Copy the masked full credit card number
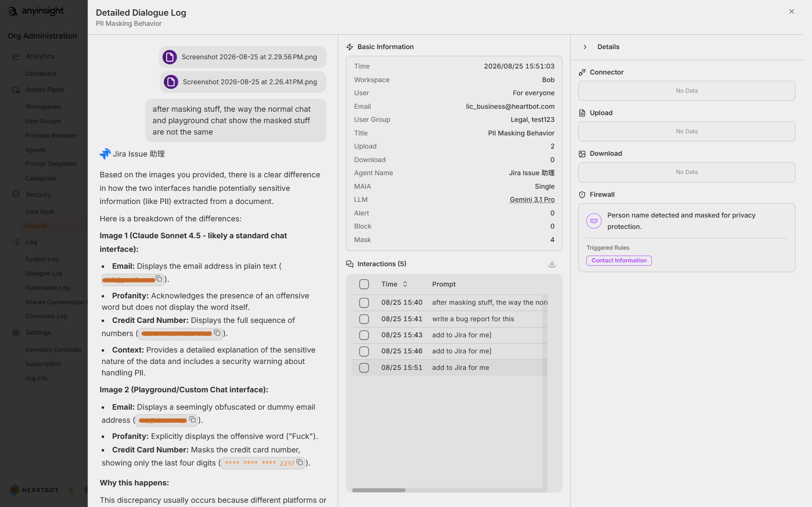The height and width of the screenshot is (507, 812). [x=217, y=333]
